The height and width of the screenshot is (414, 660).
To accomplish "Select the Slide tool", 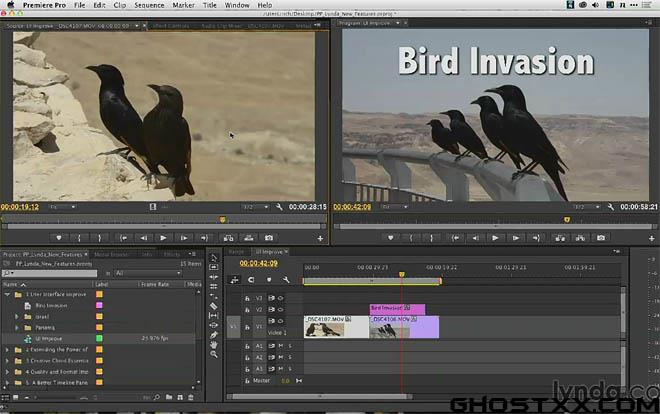I will [213, 325].
